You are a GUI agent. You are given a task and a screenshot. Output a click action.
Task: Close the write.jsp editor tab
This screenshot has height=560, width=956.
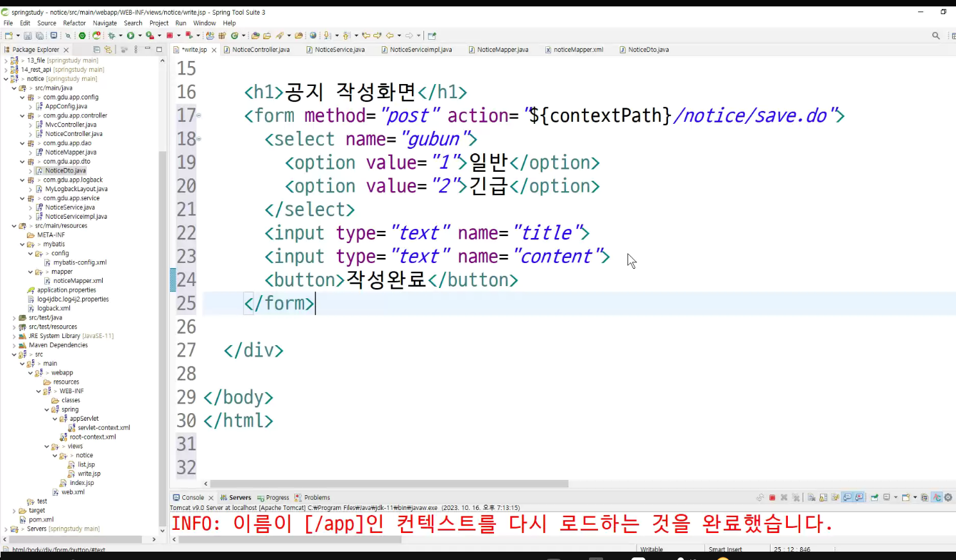[x=214, y=49]
